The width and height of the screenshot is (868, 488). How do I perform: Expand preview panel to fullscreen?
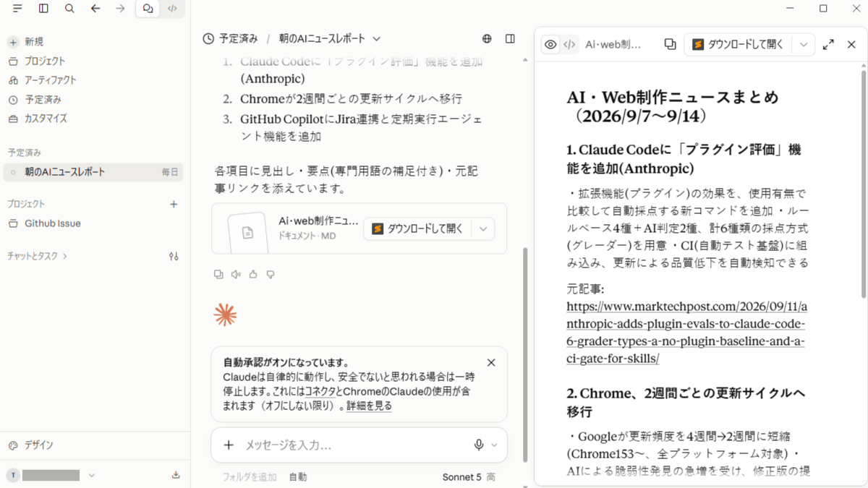(x=829, y=44)
